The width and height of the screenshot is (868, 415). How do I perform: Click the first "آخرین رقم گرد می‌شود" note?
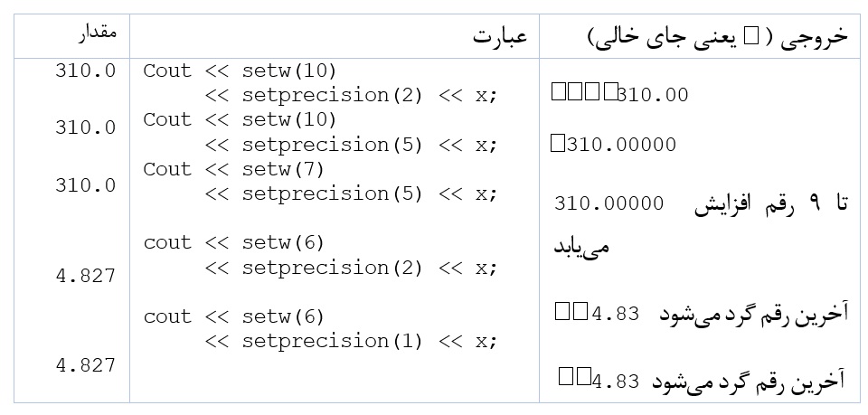pos(753,314)
